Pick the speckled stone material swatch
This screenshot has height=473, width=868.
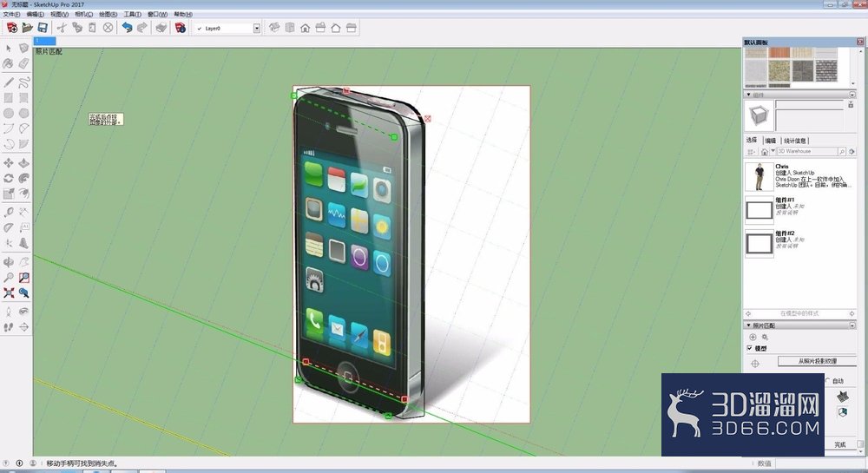pyautogui.click(x=779, y=71)
